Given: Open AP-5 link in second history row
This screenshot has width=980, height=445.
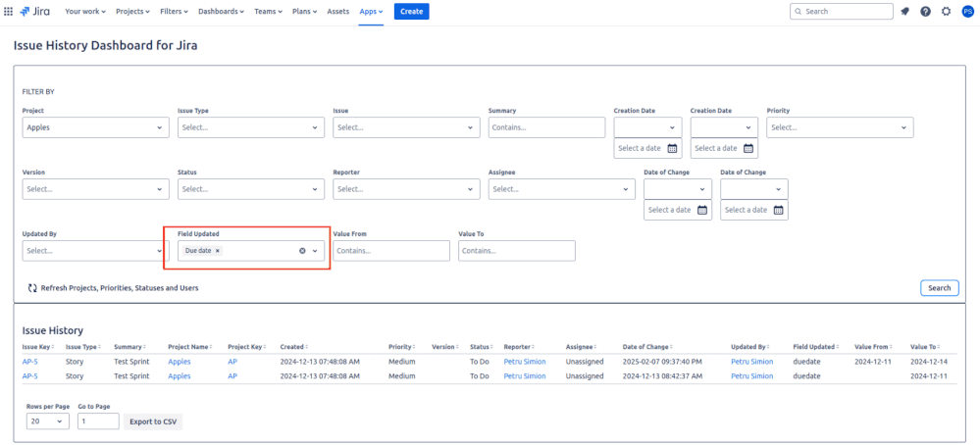Looking at the screenshot, I should (30, 376).
